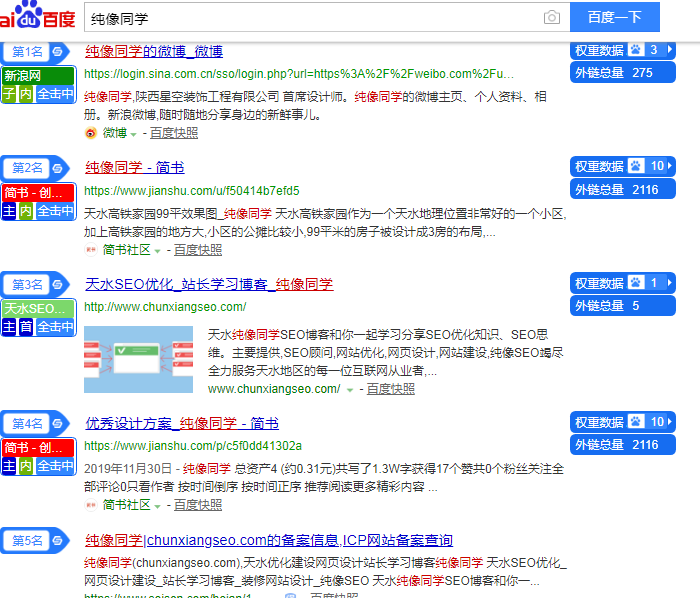Click paw icon in fourth result 权重数据 10

(x=636, y=421)
